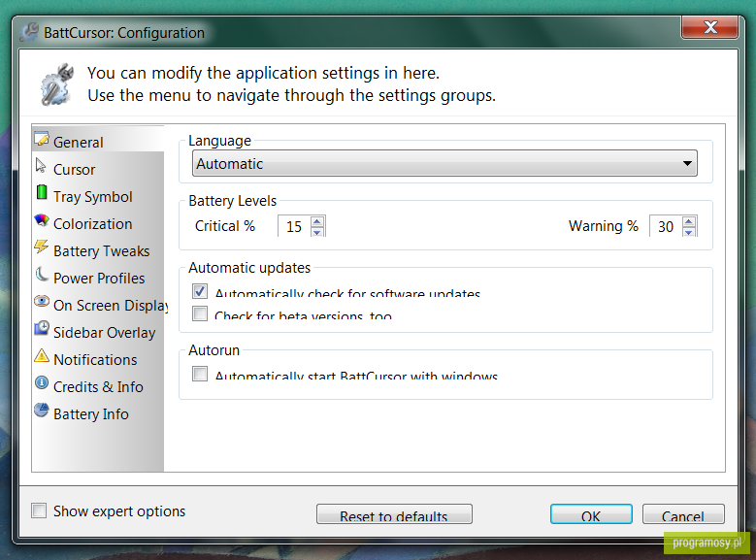
Task: Click the Power Profiles moon icon
Action: pyautogui.click(x=42, y=275)
